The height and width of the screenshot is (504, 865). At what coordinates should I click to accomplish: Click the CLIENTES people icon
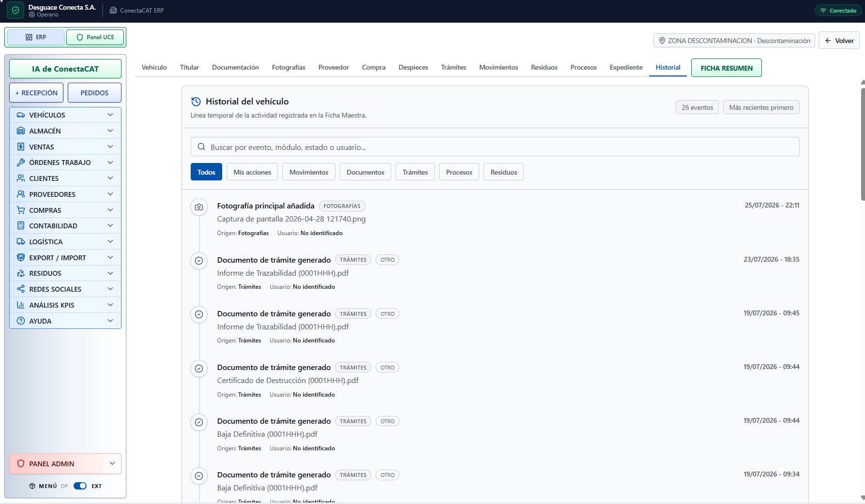pos(21,178)
